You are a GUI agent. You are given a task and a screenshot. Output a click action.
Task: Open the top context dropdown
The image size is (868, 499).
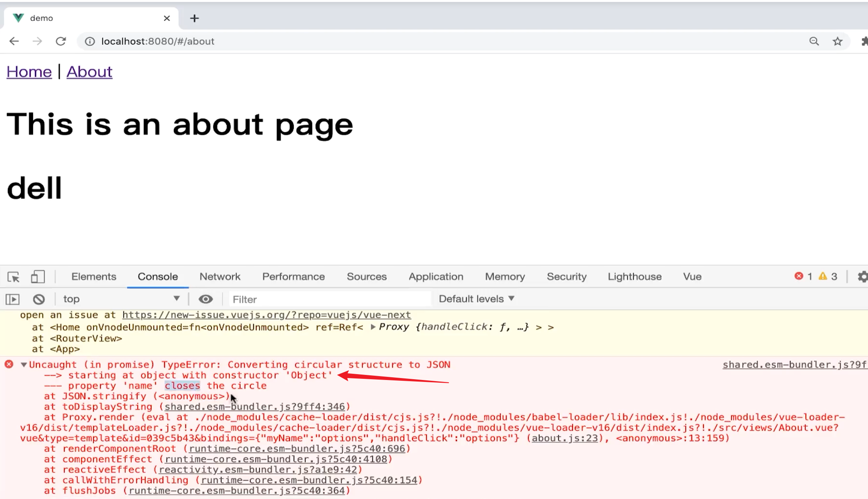point(121,299)
